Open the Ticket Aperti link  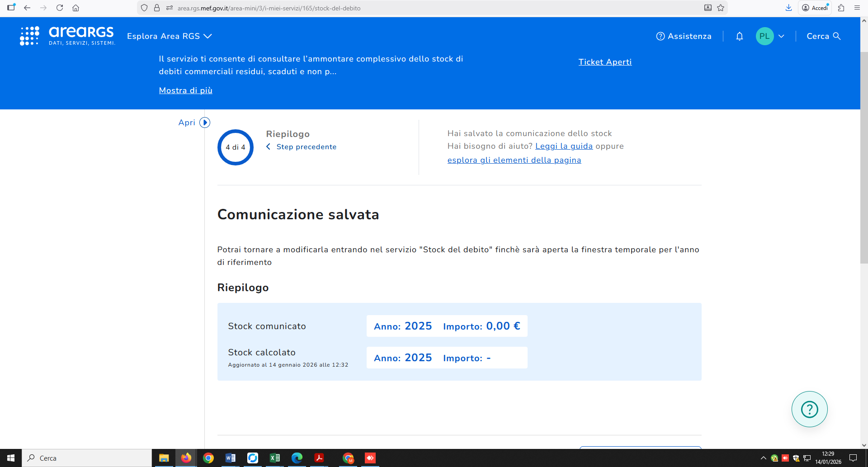(605, 62)
